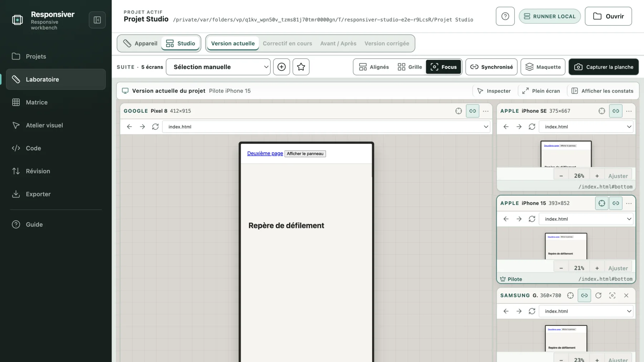Image resolution: width=644 pixels, height=362 pixels.
Task: Set Google Pixel 8 as pilot with the target icon
Action: (459, 111)
